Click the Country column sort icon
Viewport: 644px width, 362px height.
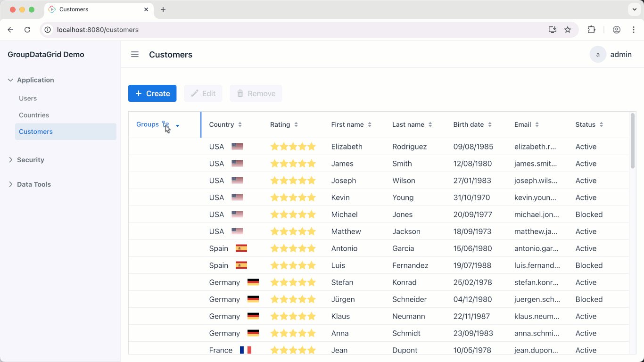[240, 125]
